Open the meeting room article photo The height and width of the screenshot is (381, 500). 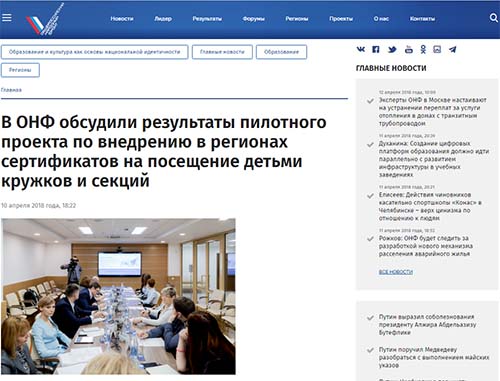click(x=118, y=296)
